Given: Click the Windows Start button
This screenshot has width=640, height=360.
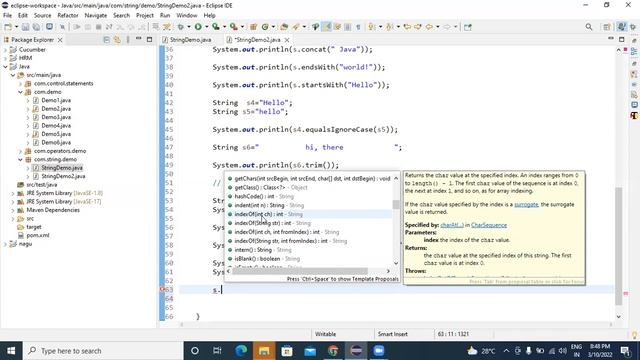Looking at the screenshot, I should point(11,351).
